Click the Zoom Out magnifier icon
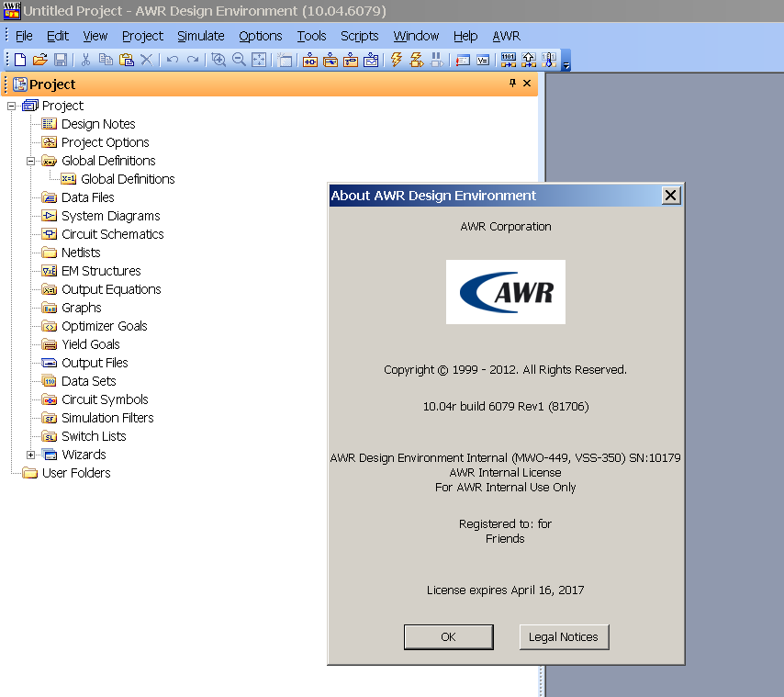 (x=239, y=60)
